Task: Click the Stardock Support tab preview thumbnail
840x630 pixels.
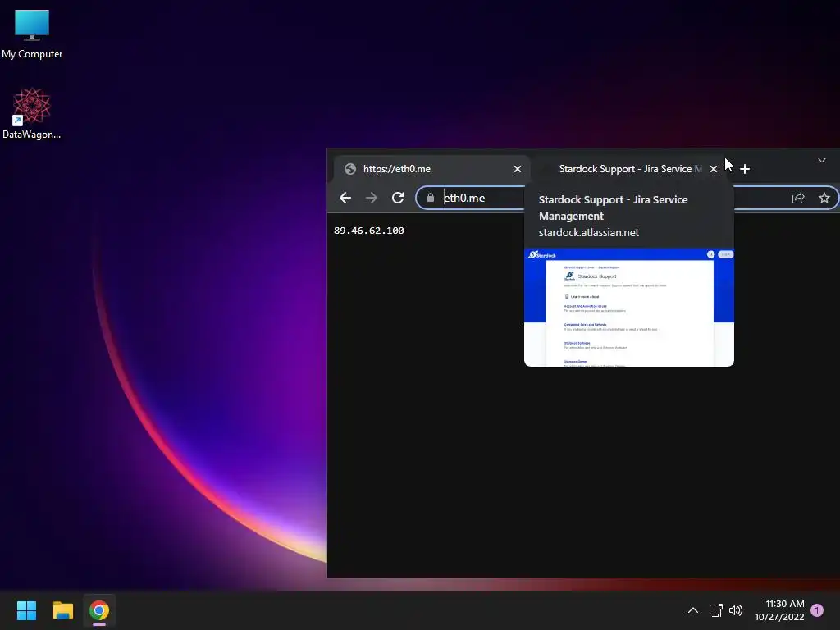Action: tap(629, 308)
